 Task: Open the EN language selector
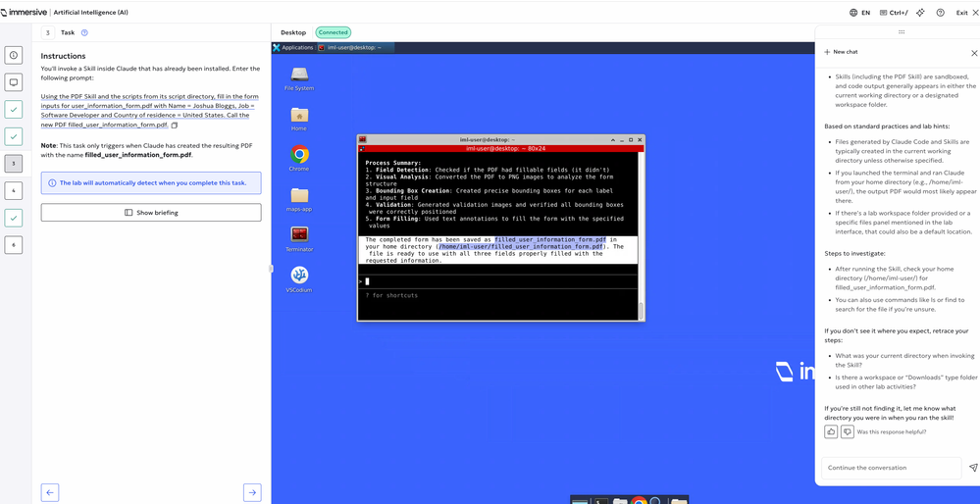859,13
